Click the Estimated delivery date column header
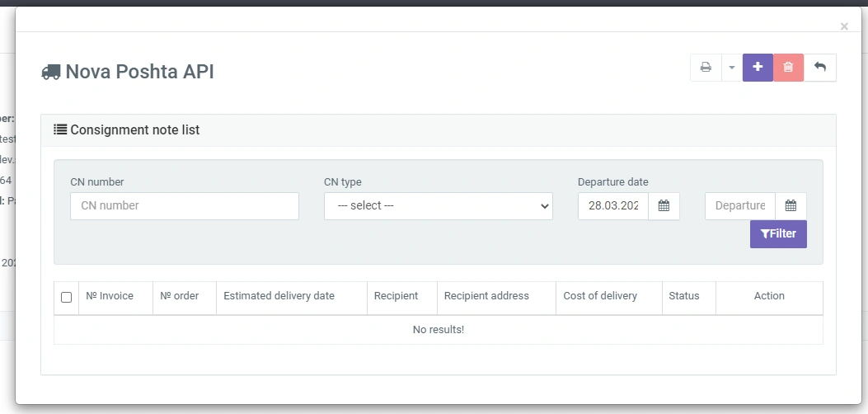 pyautogui.click(x=279, y=296)
